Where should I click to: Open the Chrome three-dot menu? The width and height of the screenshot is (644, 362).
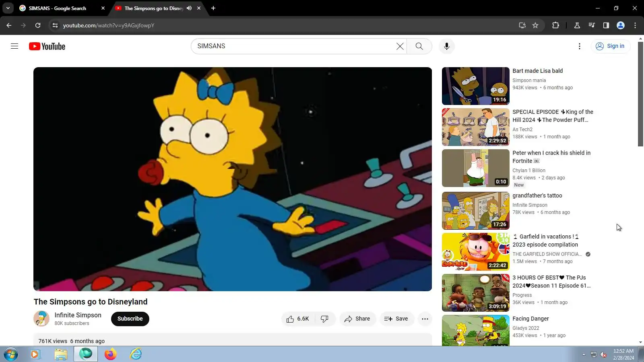(x=635, y=25)
